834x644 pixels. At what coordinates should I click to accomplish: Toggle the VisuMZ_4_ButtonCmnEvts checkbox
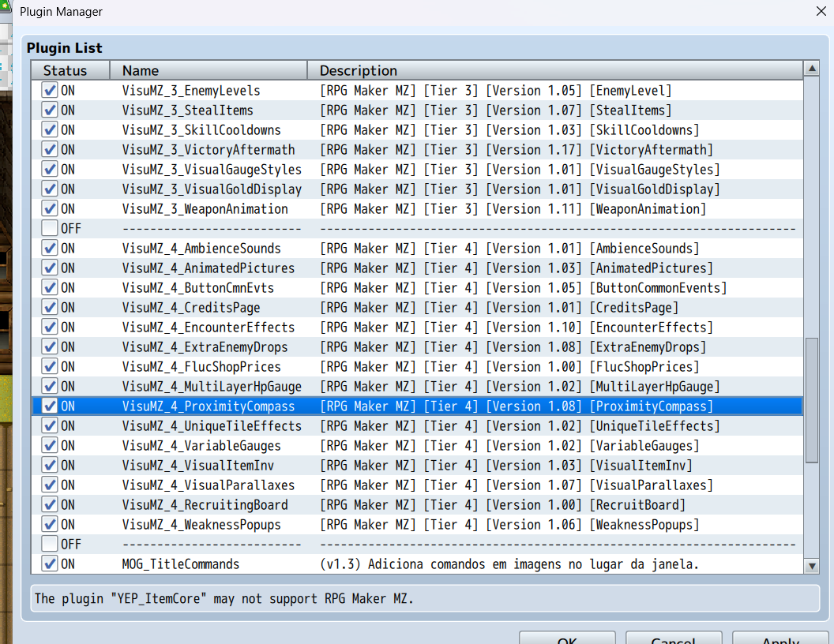(x=50, y=287)
